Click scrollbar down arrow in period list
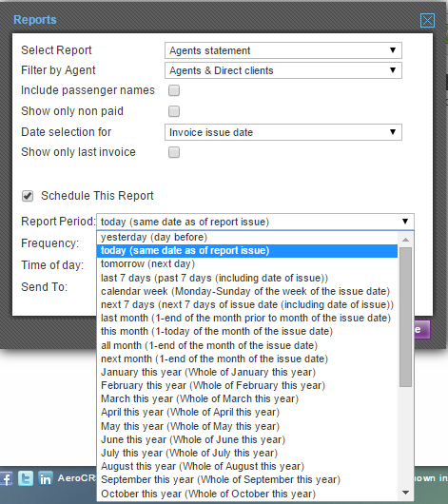The width and height of the screenshot is (448, 504). 405,493
